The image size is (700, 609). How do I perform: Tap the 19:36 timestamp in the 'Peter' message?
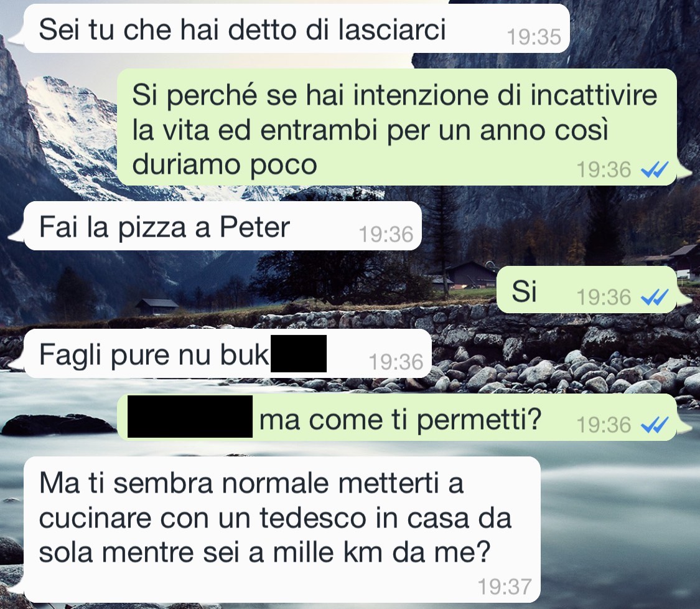coord(386,234)
